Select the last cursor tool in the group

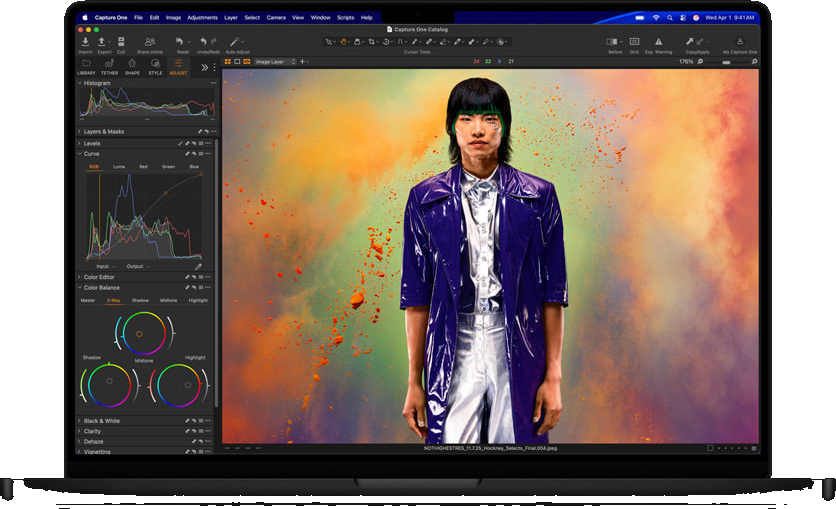[x=501, y=42]
